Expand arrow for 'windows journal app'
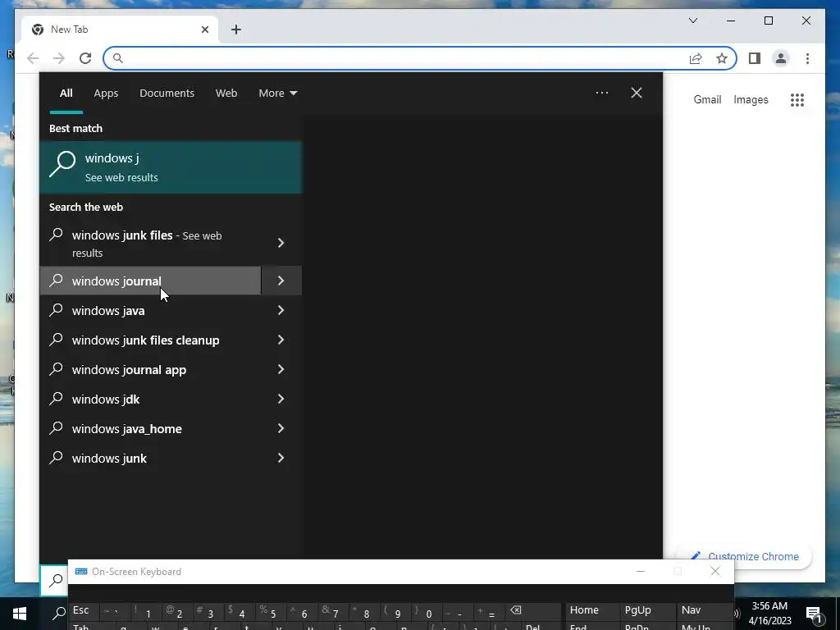Screen dimensions: 840x630 (x=281, y=369)
